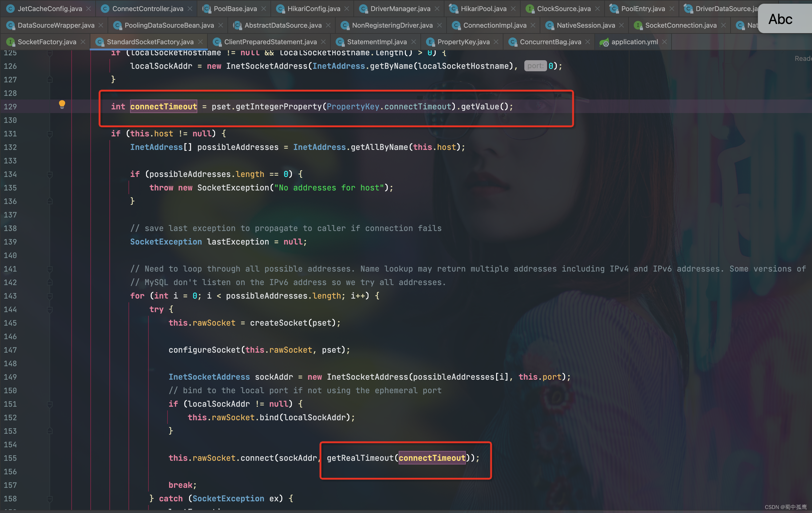Click the getRealTimeout method call on line 155

tap(360, 458)
